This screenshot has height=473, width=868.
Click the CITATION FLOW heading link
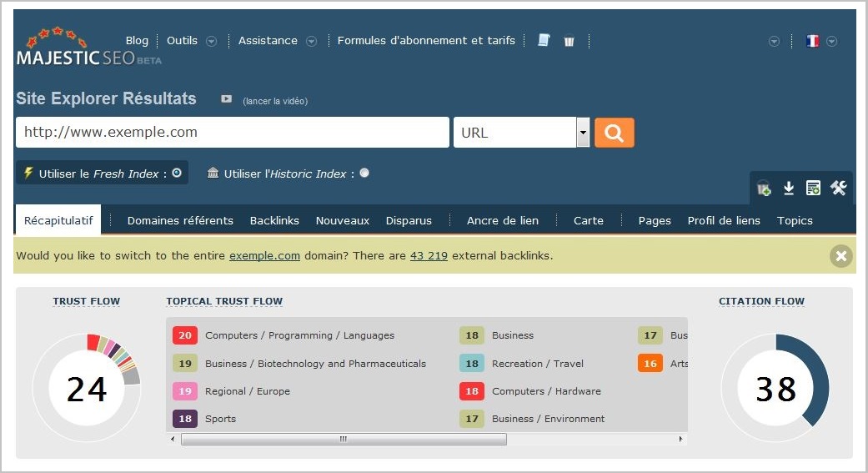point(761,301)
